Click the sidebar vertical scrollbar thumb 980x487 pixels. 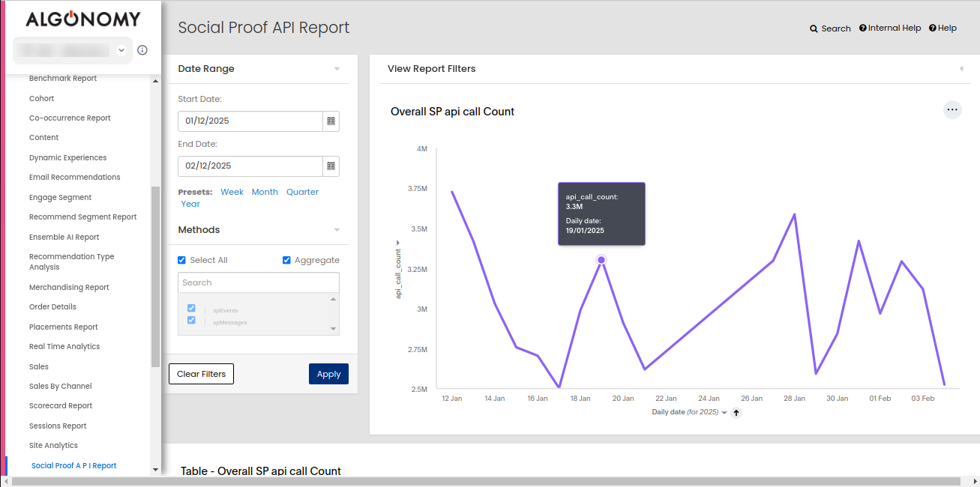point(155,276)
